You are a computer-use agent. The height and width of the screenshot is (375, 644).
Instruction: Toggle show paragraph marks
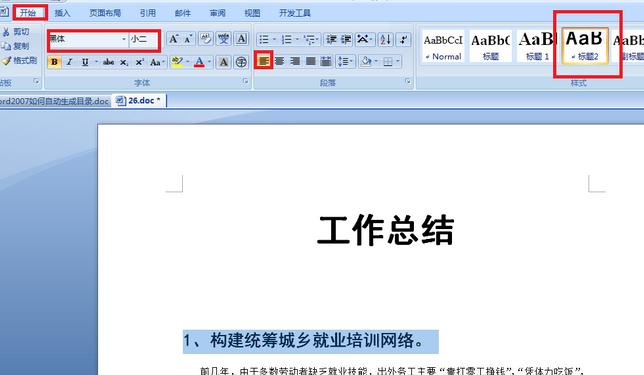[404, 39]
